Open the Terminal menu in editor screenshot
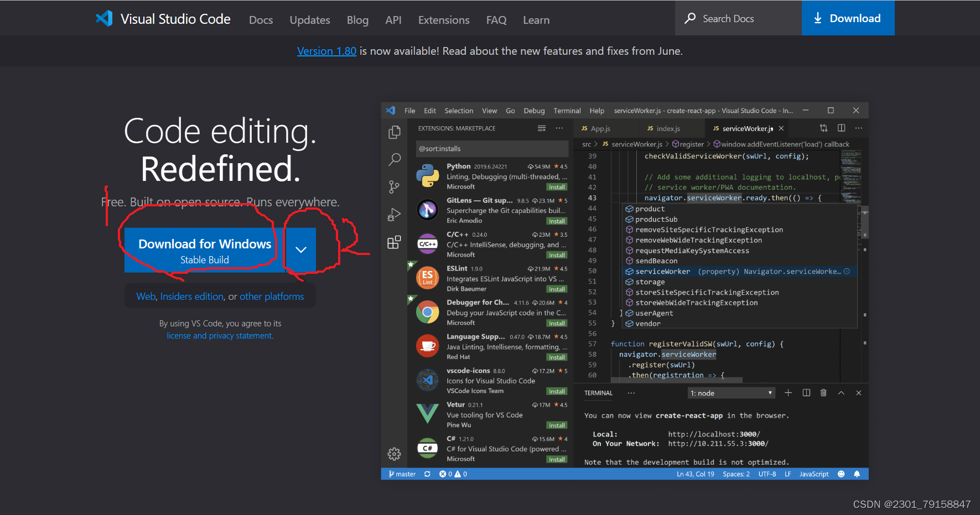Viewport: 980px width, 515px height. 567,111
